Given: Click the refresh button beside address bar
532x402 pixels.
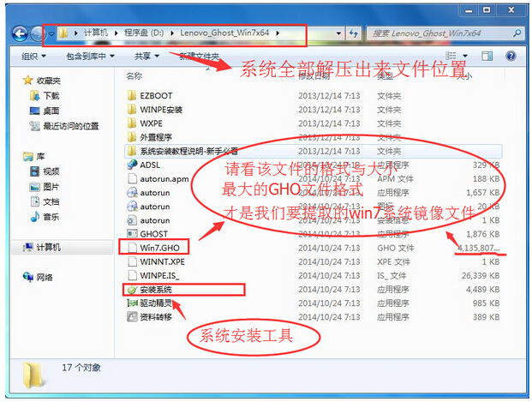Looking at the screenshot, I should (354, 33).
